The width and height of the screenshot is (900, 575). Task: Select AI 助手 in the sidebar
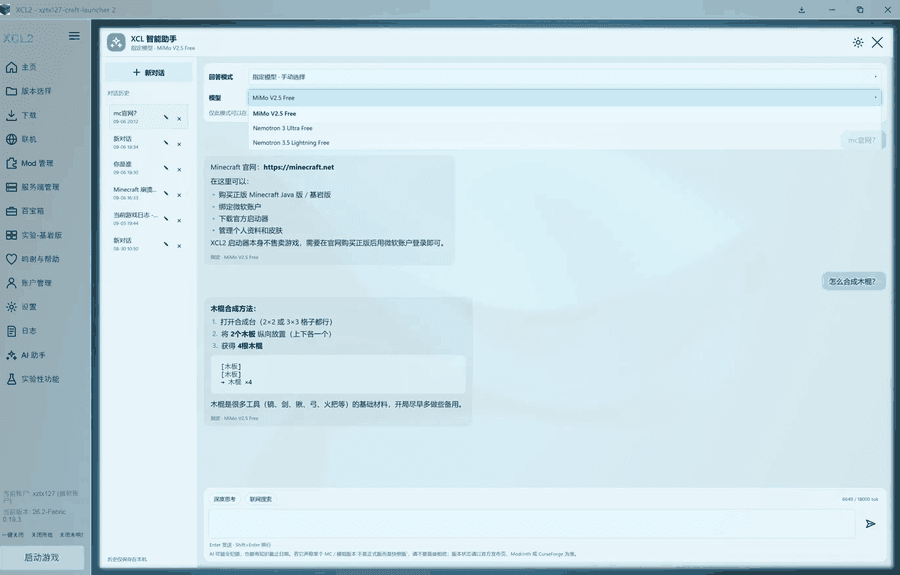26,355
